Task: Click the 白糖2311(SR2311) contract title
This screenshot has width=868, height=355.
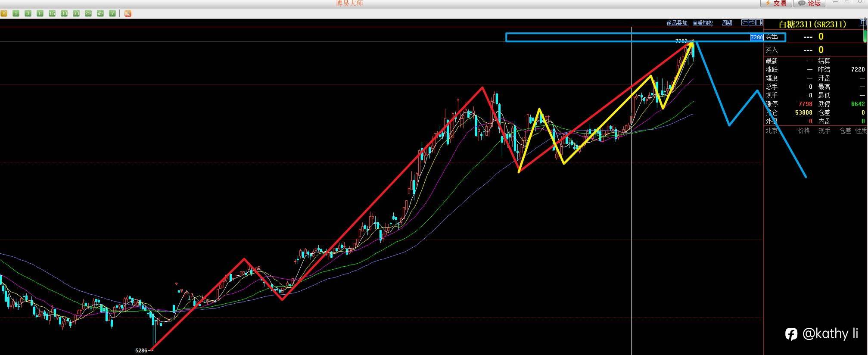Action: [812, 24]
